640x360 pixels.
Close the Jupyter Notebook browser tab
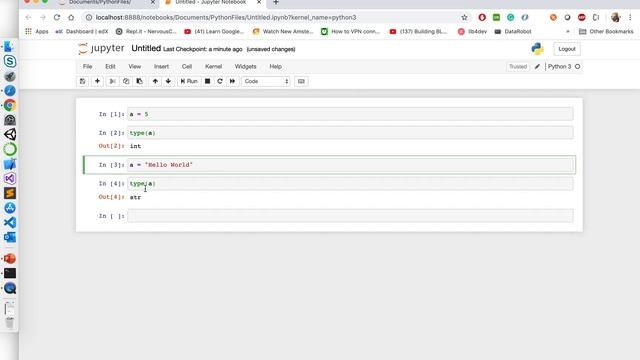(259, 2)
